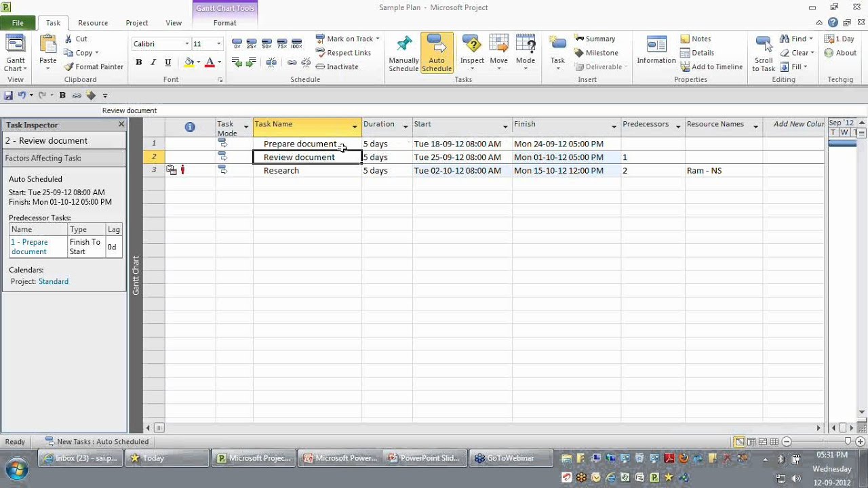Add task to Timeline
The image size is (868, 488).
pos(711,66)
